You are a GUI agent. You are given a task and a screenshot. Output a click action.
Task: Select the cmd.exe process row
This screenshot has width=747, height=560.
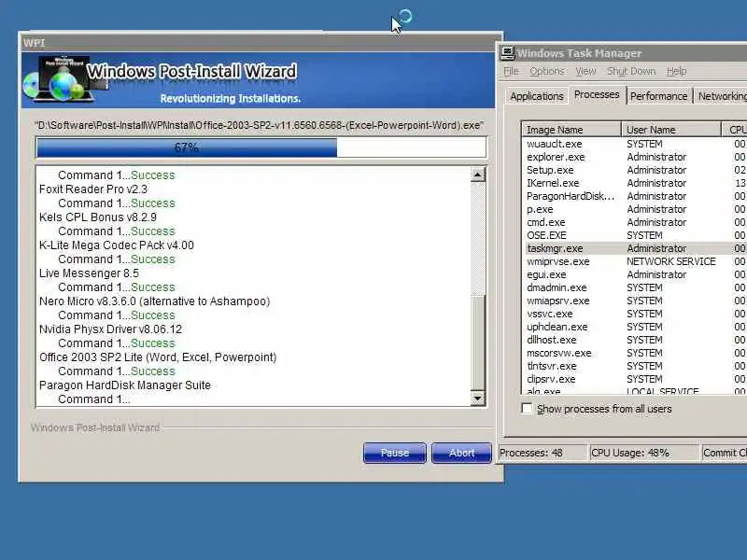tap(634, 222)
